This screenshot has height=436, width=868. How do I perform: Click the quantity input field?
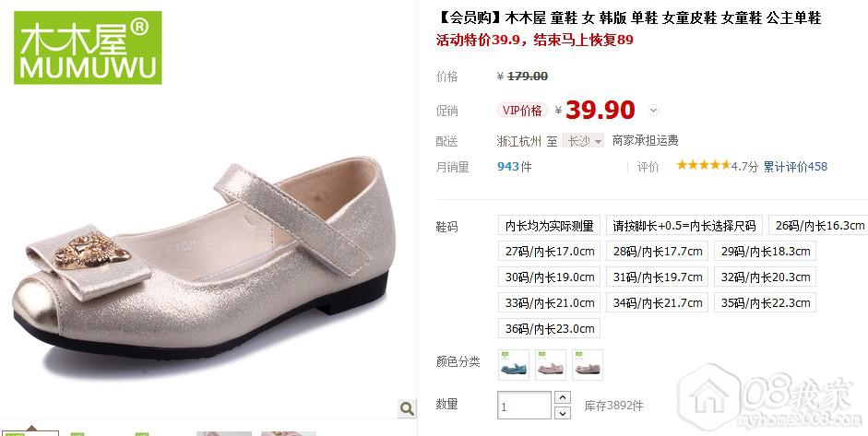click(524, 406)
